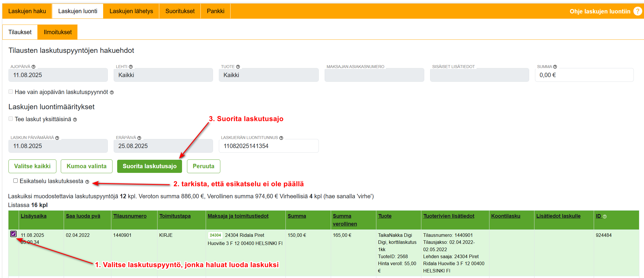
Task: Click help icon next to Laskuerän luontitunnus
Action: tap(281, 138)
